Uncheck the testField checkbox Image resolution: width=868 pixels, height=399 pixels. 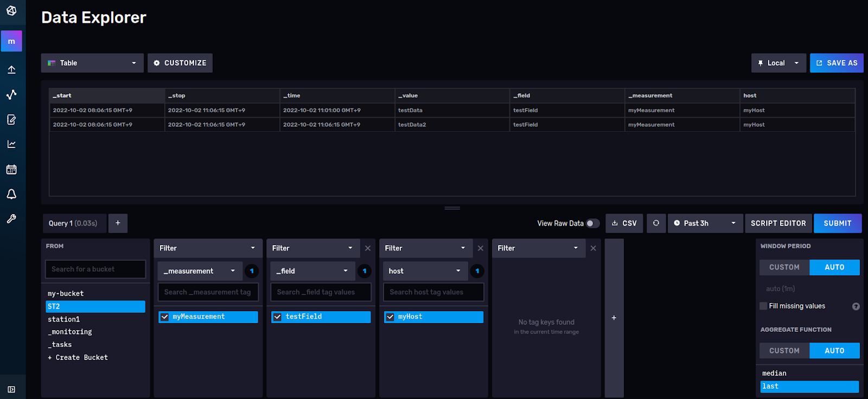point(278,317)
